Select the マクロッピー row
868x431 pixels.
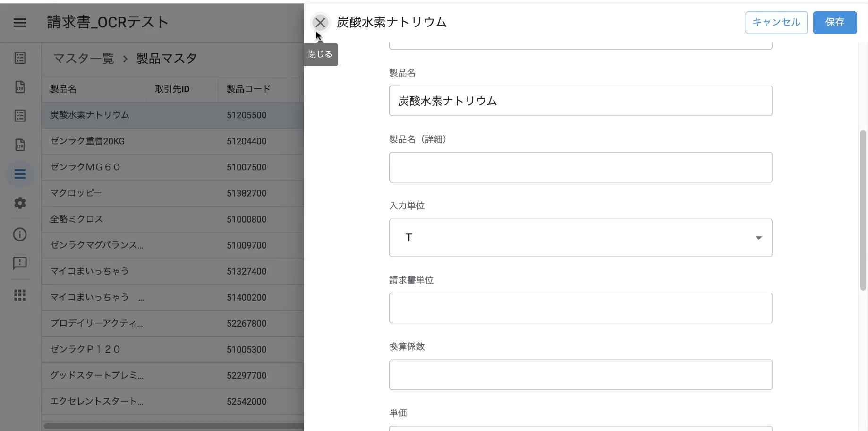click(172, 193)
